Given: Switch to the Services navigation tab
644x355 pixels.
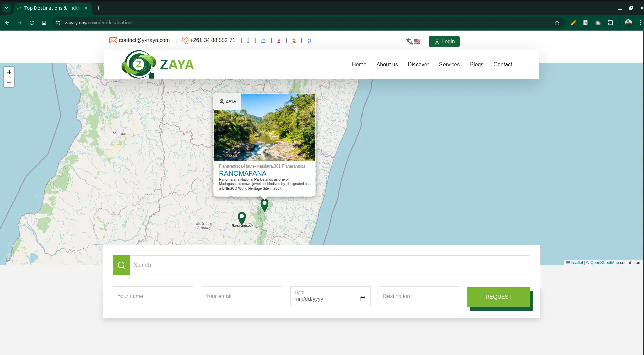Looking at the screenshot, I should [x=449, y=64].
